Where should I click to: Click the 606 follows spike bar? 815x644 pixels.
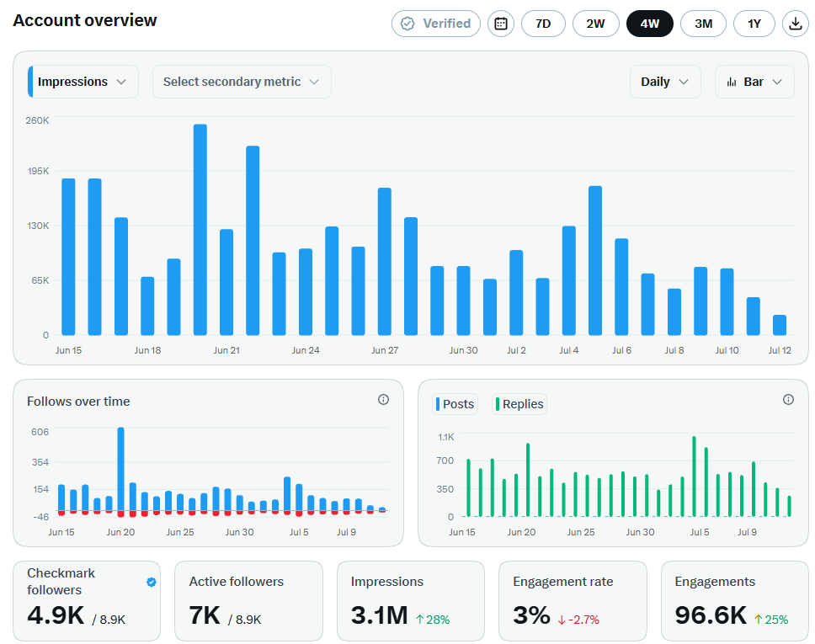120,469
